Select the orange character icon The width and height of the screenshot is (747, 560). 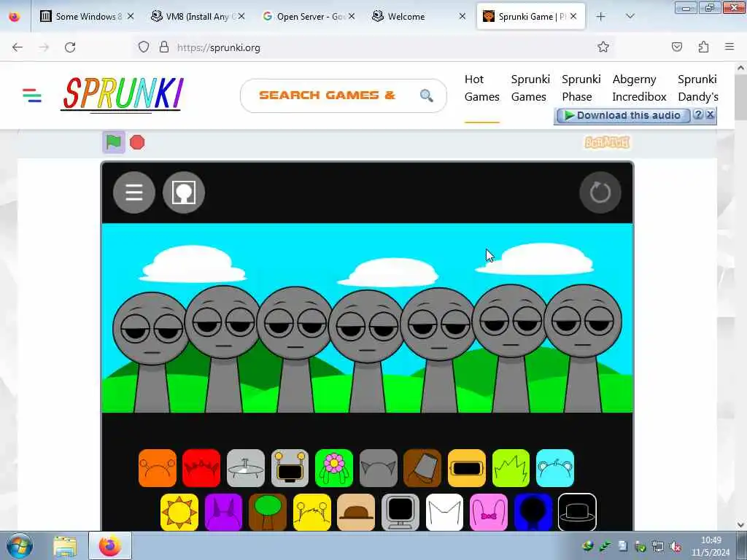(158, 468)
